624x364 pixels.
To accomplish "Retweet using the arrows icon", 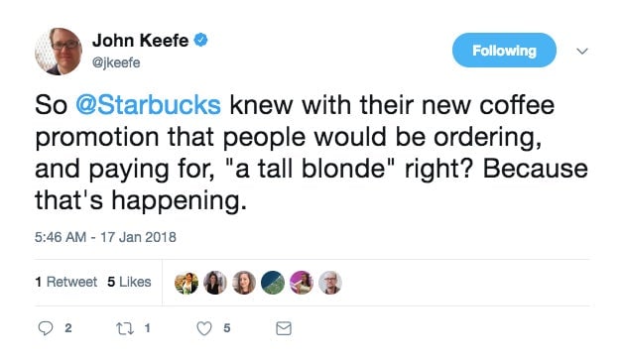I will (x=125, y=328).
